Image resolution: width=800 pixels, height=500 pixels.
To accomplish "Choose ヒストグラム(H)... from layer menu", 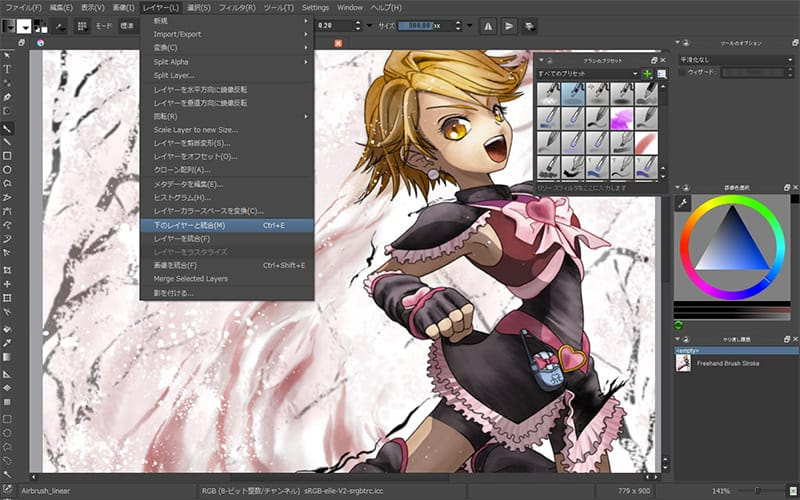I will (x=227, y=197).
